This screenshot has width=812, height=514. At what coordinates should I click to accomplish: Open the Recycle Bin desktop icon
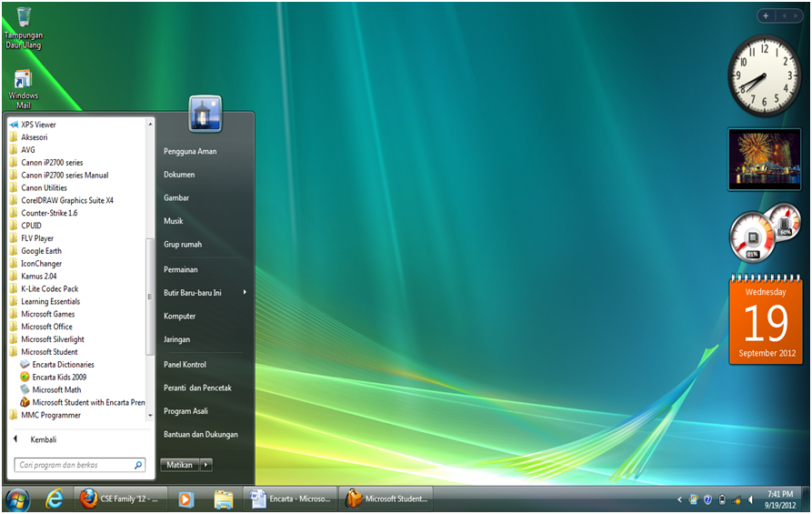24,28
